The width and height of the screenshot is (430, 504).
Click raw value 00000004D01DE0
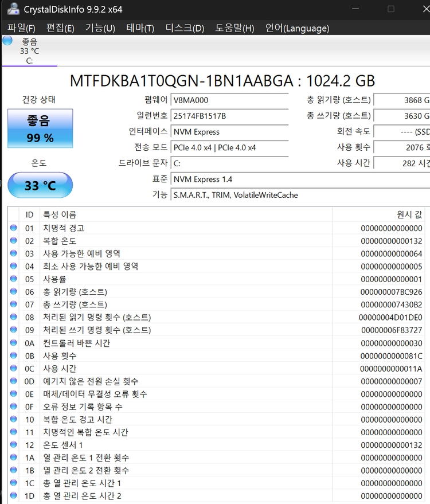pyautogui.click(x=390, y=317)
